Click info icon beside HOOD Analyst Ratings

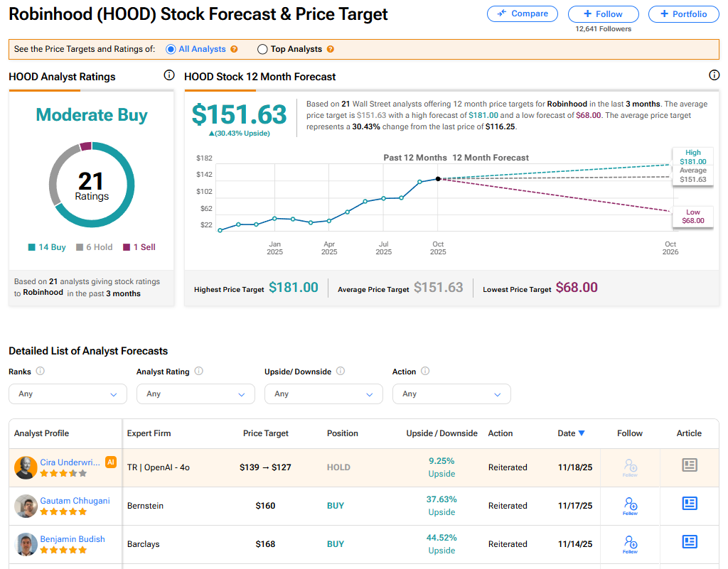[x=169, y=75]
